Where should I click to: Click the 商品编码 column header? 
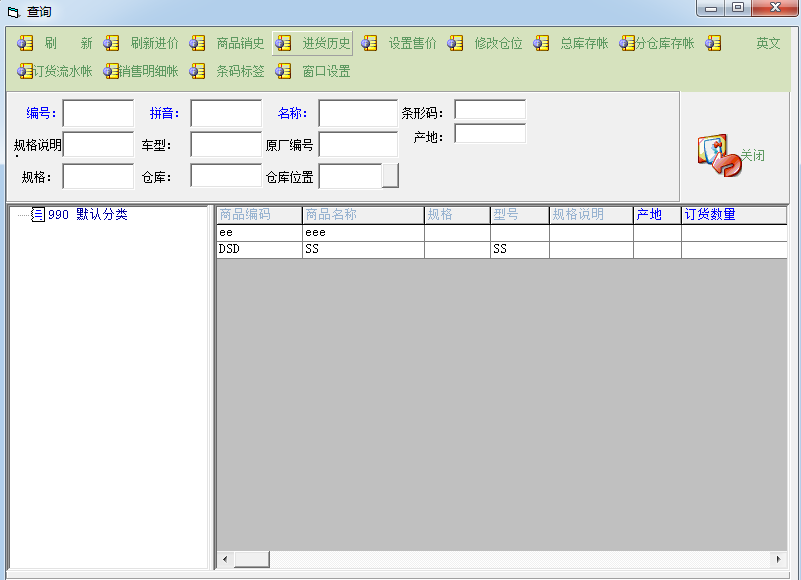(x=260, y=215)
